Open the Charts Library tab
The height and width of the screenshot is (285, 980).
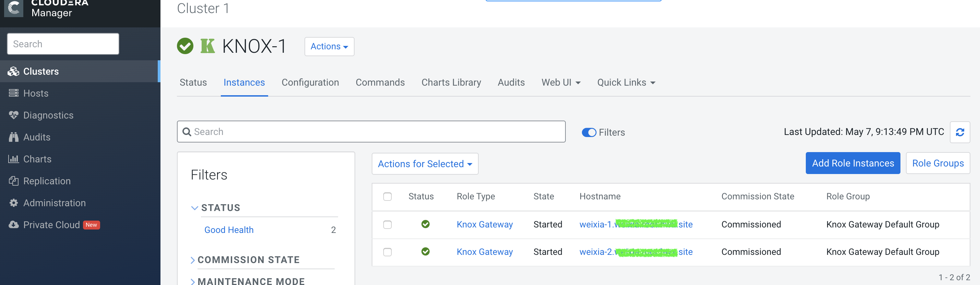coord(451,83)
